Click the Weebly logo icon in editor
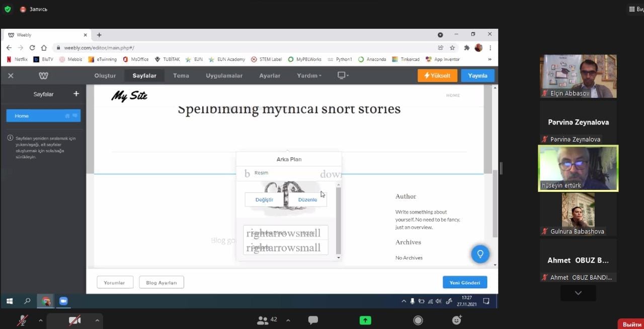The image size is (644, 329). point(43,76)
